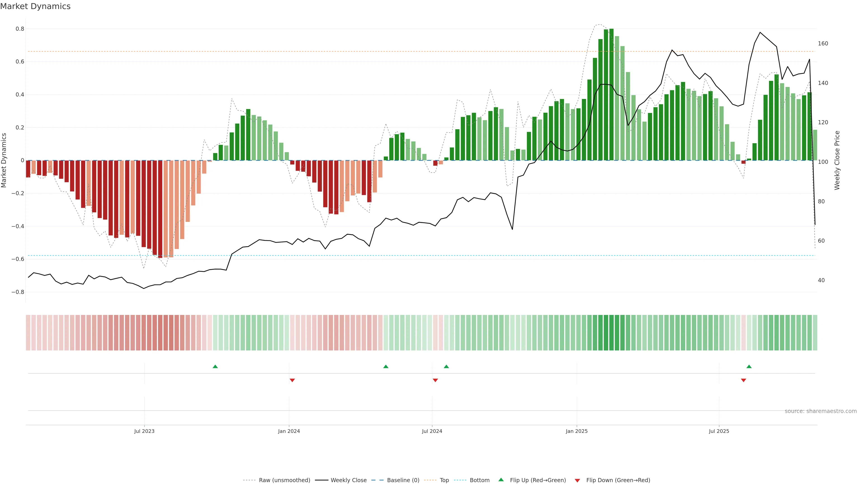Click the flip-up marker before Jul 2024
The height and width of the screenshot is (488, 868).
coord(386,366)
